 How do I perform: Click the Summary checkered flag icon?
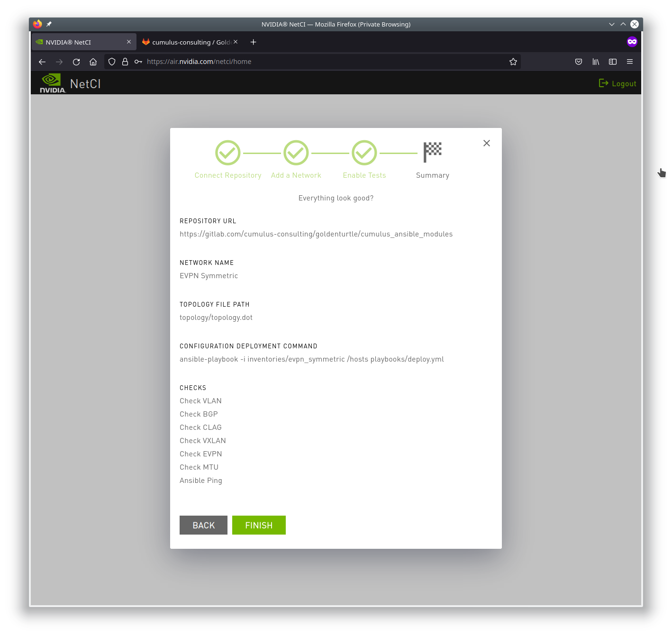(432, 152)
